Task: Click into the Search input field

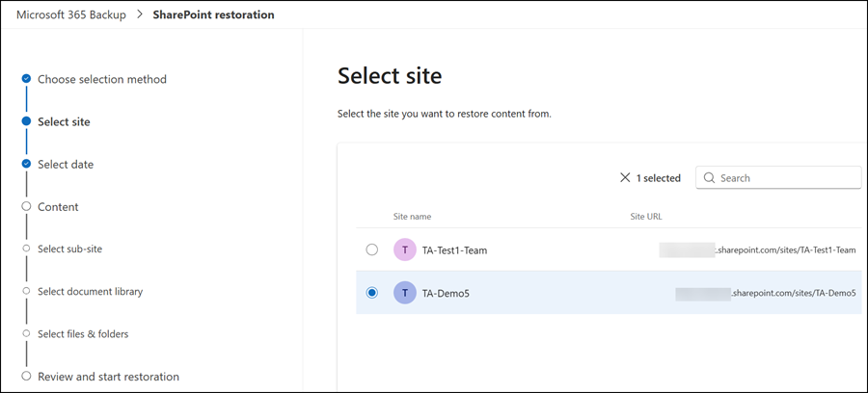Action: [x=786, y=178]
